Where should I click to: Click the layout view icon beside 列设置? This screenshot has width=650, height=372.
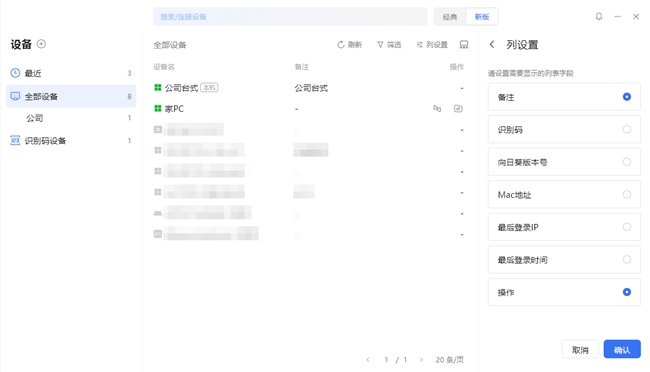(464, 45)
